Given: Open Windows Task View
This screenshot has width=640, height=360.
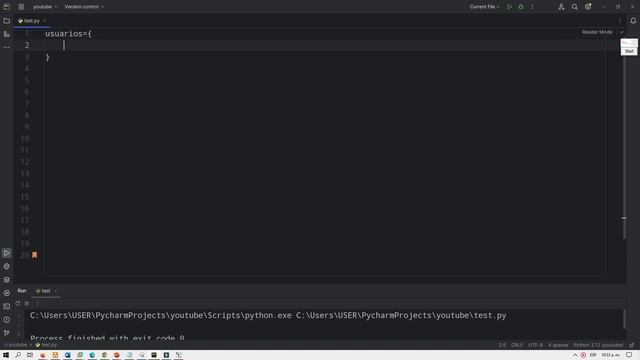Looking at the screenshot, I should point(30,355).
